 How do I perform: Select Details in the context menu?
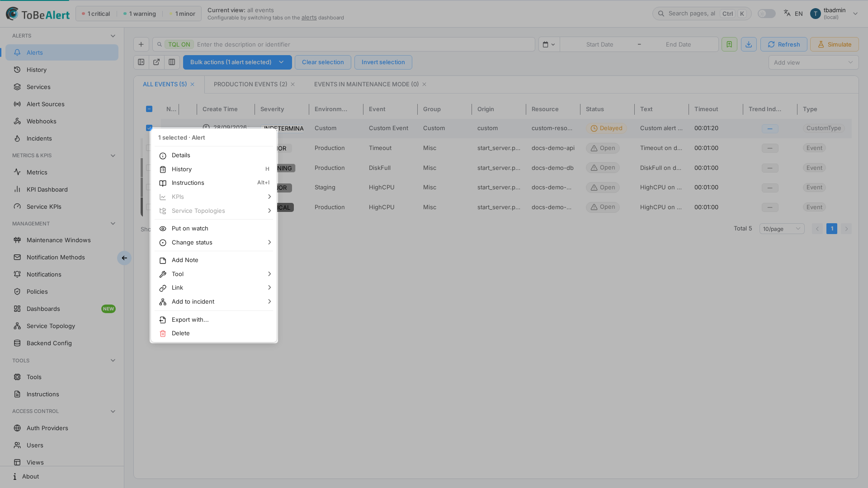pos(214,155)
